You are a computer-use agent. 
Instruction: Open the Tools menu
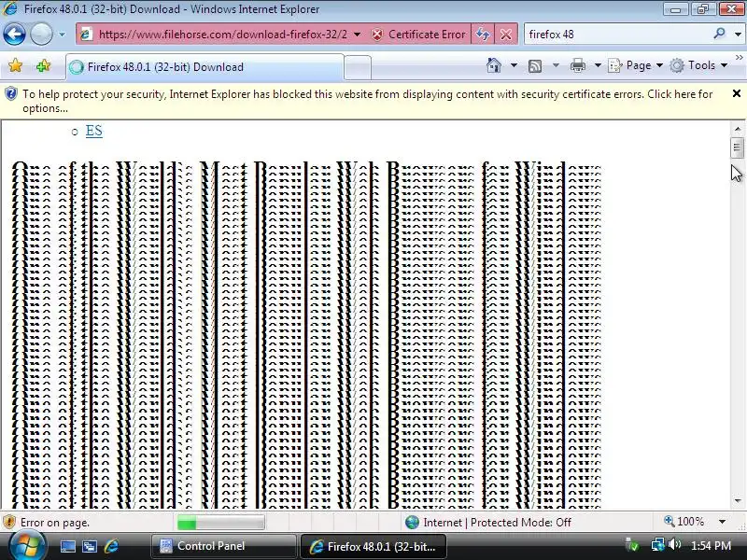point(698,65)
